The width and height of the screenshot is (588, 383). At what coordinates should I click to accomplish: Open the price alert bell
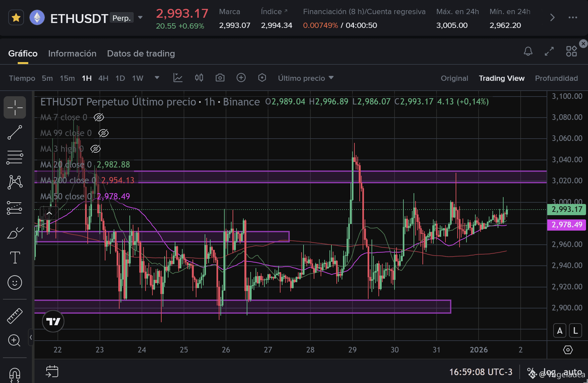528,51
